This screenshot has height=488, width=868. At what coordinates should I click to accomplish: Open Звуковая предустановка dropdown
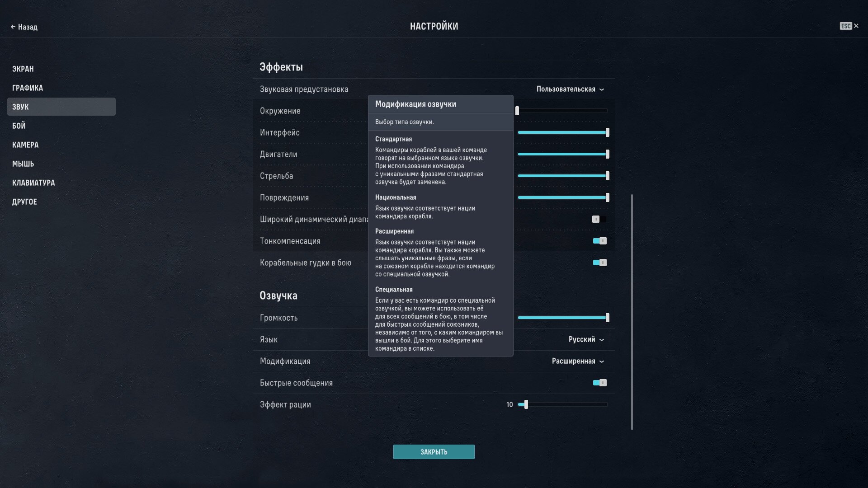point(570,89)
